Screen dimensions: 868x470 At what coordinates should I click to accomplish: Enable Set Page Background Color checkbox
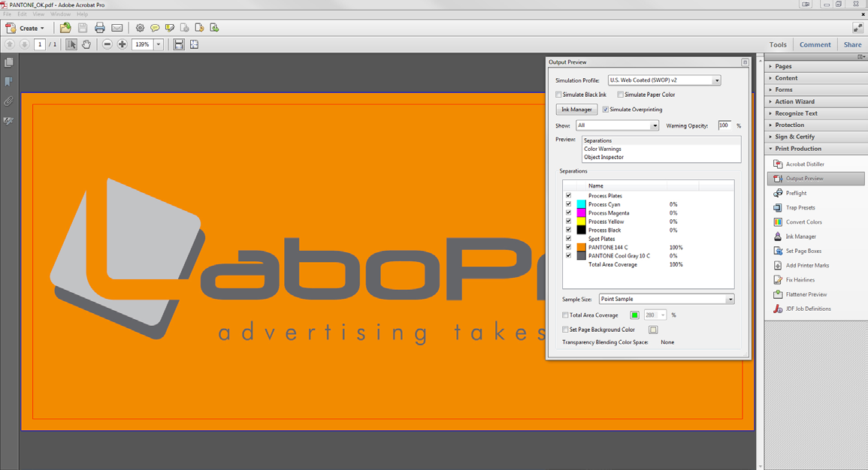(x=565, y=330)
